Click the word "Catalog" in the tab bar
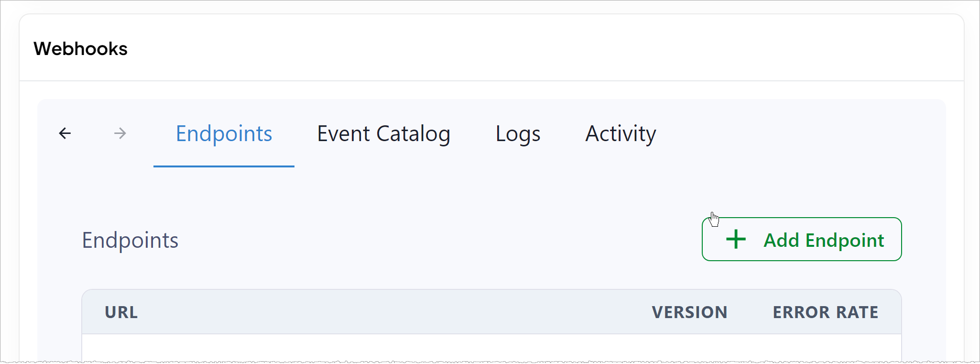Viewport: 980px width, 364px height. point(414,134)
